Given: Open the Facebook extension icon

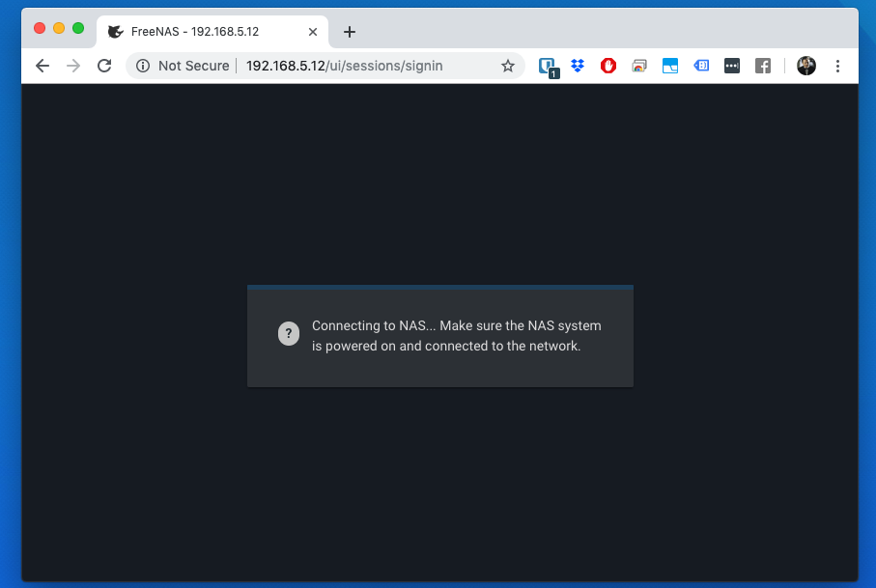Looking at the screenshot, I should tap(763, 66).
